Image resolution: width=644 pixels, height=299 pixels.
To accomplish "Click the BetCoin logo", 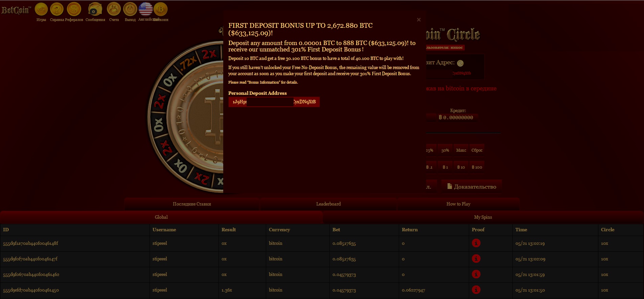I will coord(16,10).
